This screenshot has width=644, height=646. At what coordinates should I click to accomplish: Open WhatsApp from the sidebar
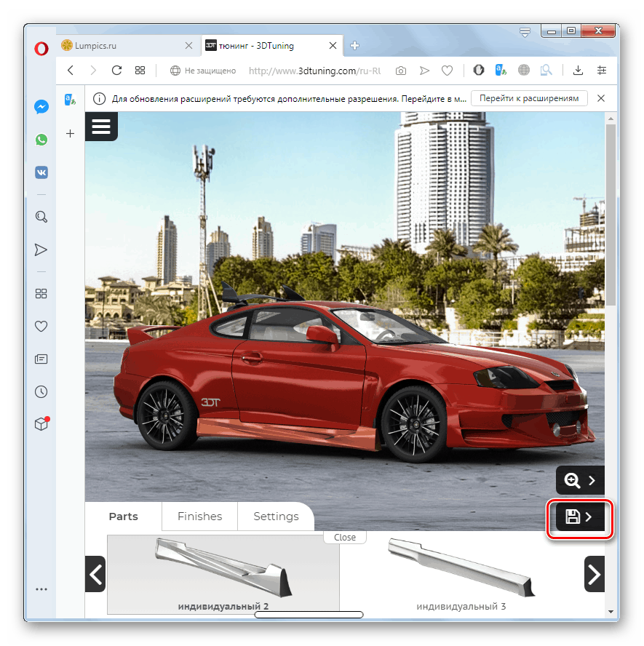tap(41, 140)
